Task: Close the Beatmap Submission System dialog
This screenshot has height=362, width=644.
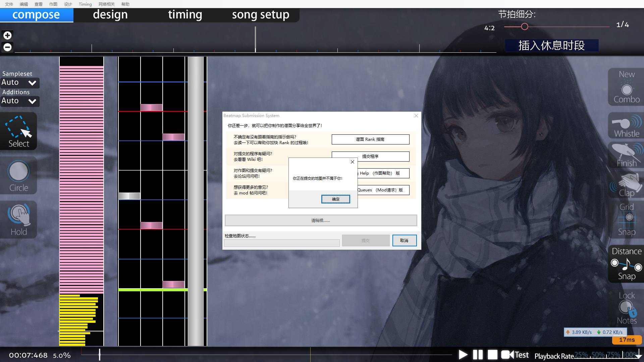Action: 416,116
